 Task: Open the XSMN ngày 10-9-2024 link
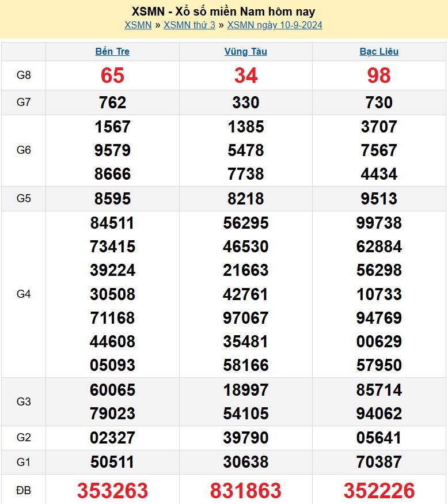[x=275, y=25]
